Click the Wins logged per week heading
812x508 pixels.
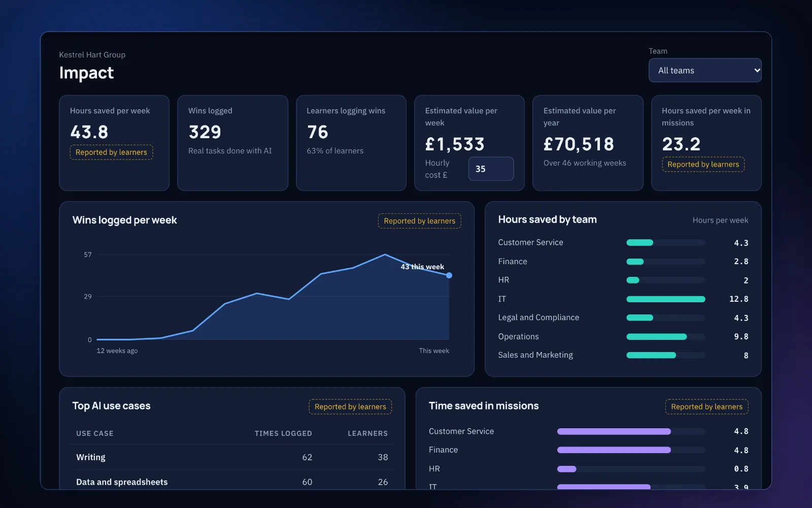[x=125, y=220]
